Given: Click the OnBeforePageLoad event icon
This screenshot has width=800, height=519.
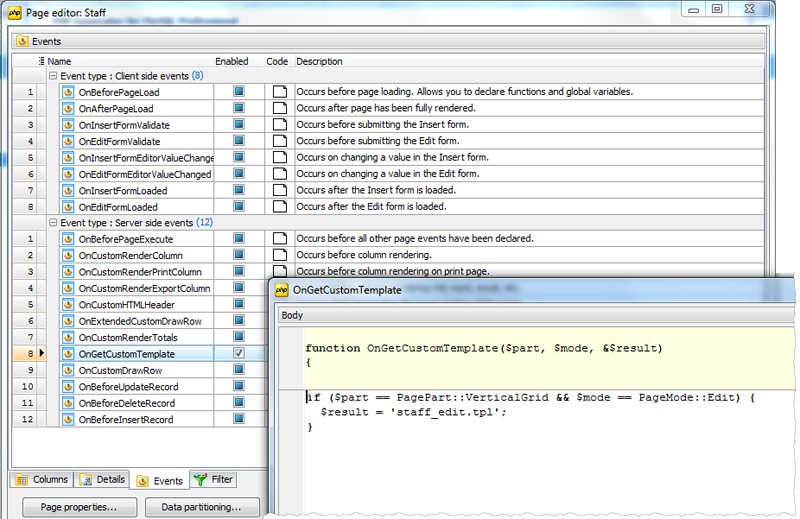Looking at the screenshot, I should tap(69, 92).
